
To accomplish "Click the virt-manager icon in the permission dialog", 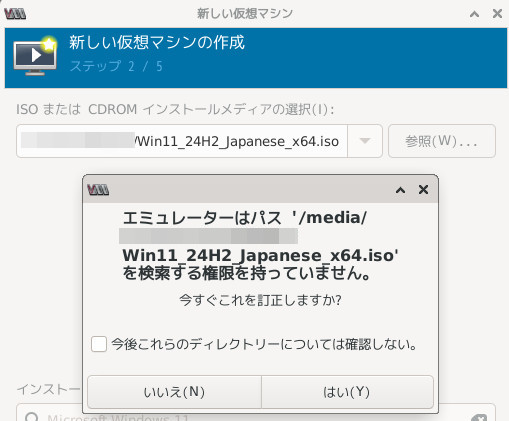I will [98, 190].
